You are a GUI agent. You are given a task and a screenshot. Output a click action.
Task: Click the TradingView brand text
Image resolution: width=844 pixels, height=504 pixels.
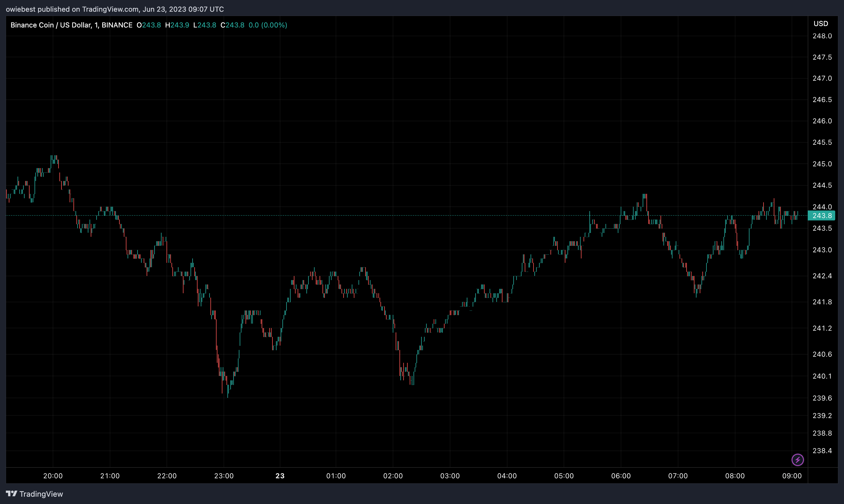pyautogui.click(x=41, y=494)
